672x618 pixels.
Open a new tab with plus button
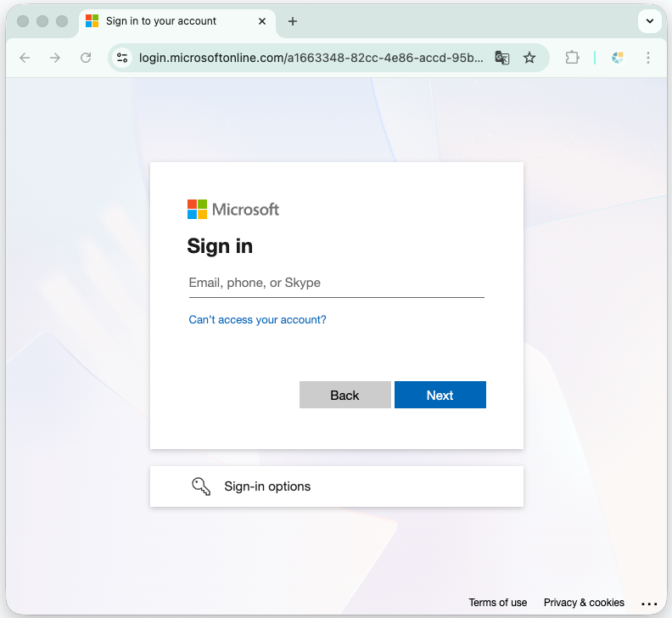click(x=293, y=21)
